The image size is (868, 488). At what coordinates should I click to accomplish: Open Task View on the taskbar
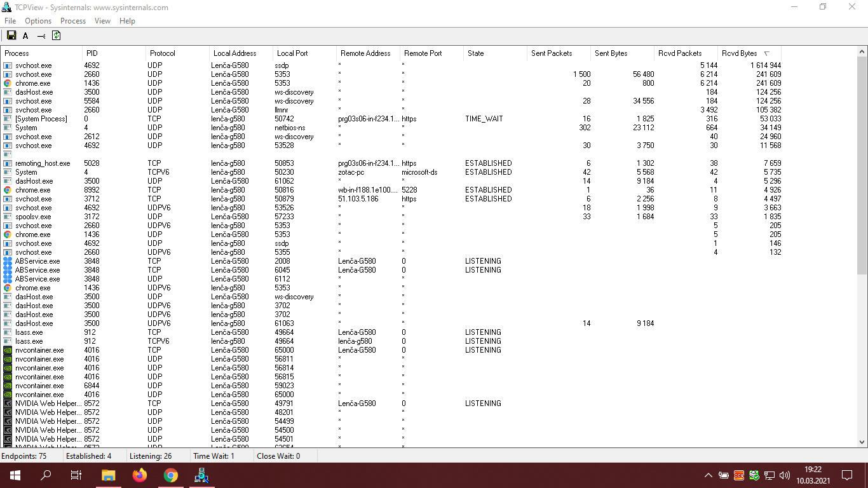tap(76, 475)
